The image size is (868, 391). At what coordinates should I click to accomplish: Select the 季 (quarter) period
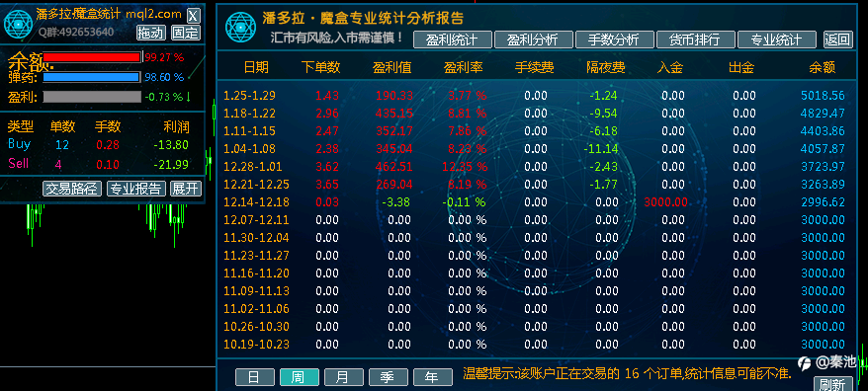(389, 377)
